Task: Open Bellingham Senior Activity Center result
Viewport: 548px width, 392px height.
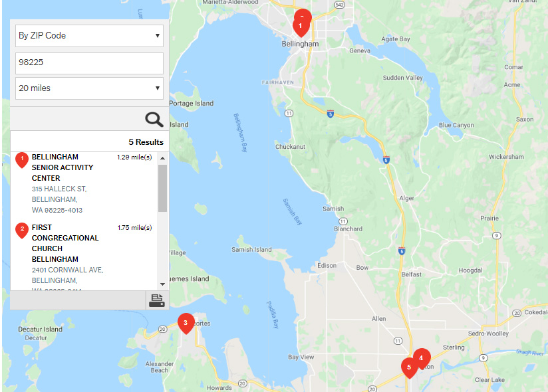Action: [x=63, y=167]
